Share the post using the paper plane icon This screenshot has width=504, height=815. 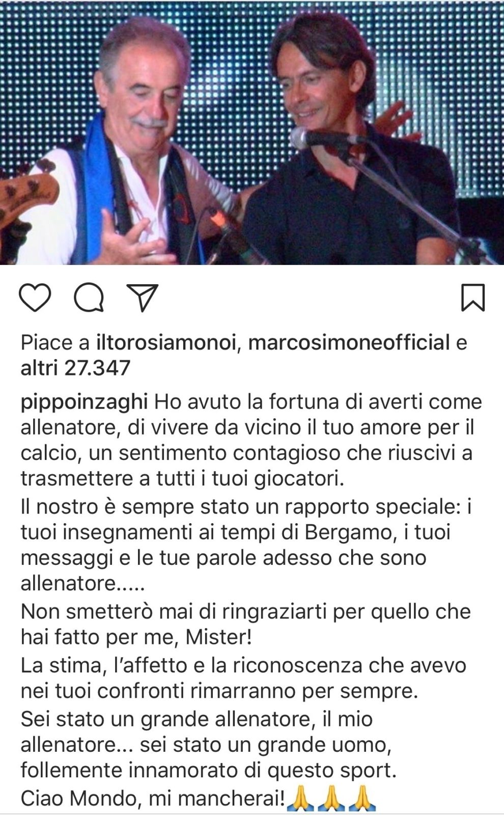point(143,298)
